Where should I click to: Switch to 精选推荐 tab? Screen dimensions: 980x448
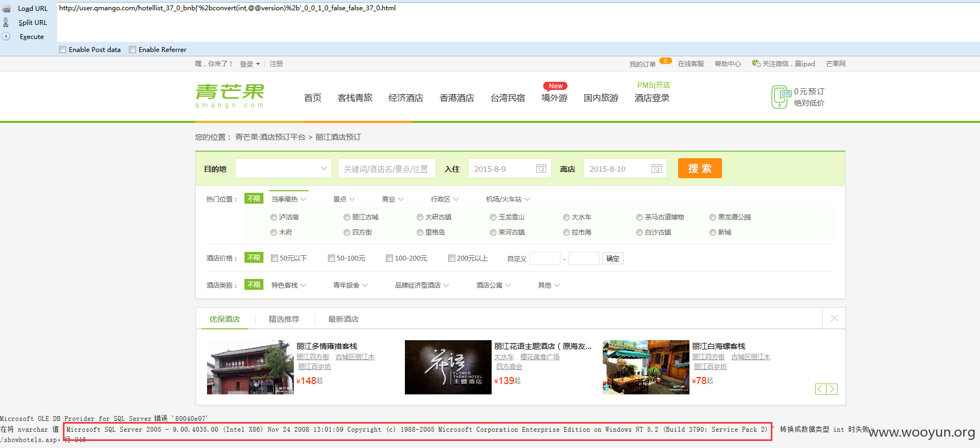coord(284,319)
